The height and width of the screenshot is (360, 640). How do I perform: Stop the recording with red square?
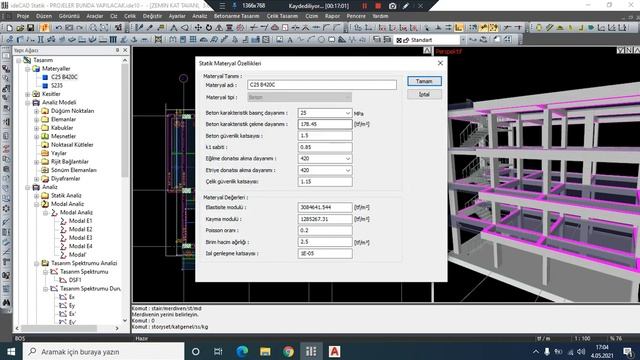pos(378,6)
